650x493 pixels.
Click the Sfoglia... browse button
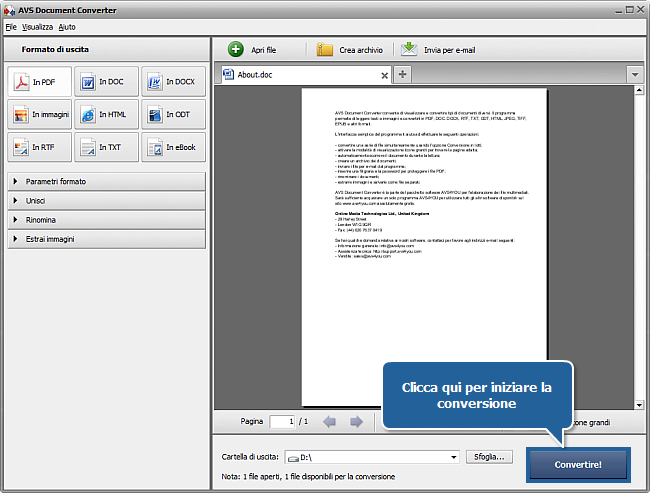pos(489,457)
